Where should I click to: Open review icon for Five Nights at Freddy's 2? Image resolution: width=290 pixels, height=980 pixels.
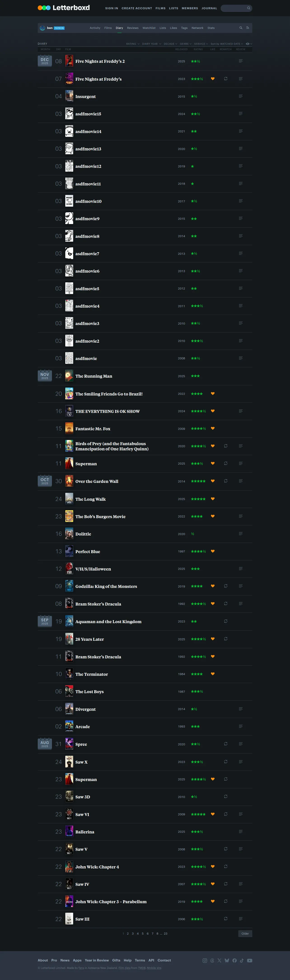coord(241,61)
